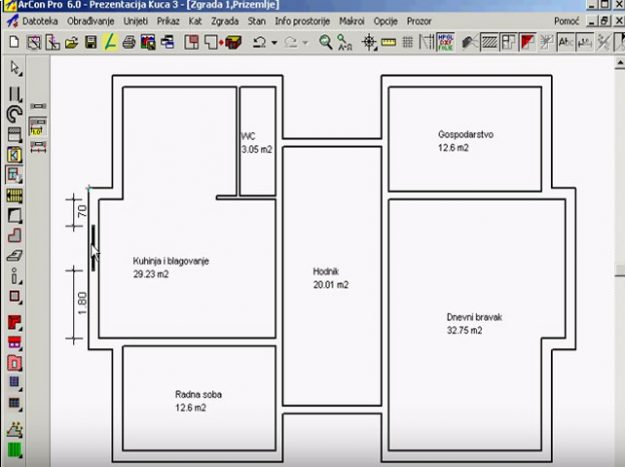
Task: Expand the redo history dropdown arrow
Action: (x=305, y=43)
